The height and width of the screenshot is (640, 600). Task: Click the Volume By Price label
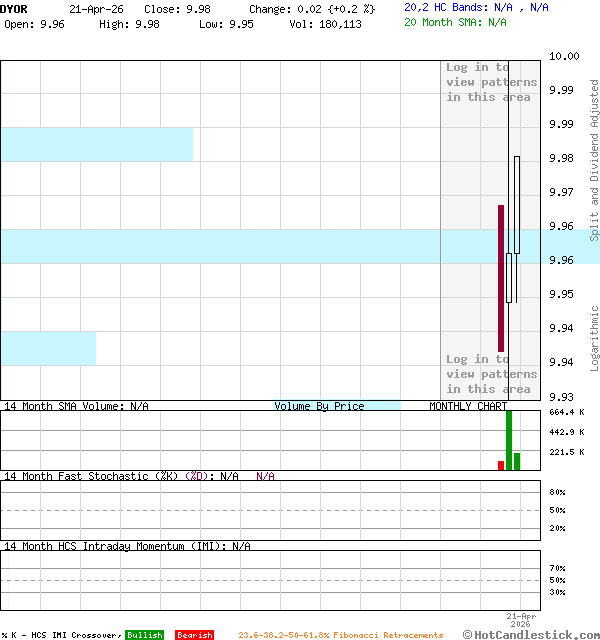(319, 406)
